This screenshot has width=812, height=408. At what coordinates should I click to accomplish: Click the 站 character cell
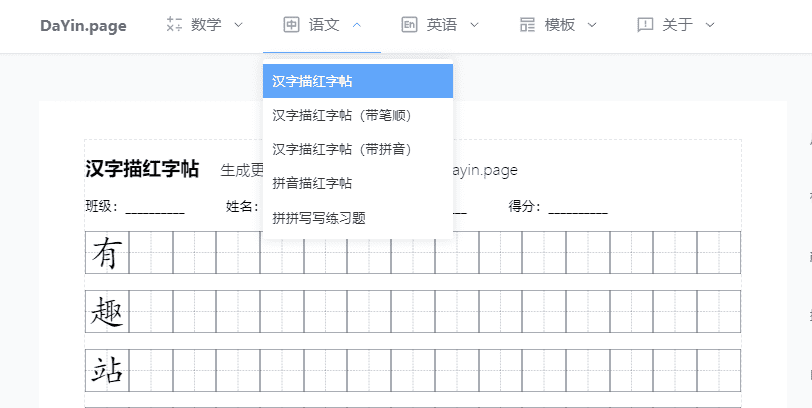point(107,371)
